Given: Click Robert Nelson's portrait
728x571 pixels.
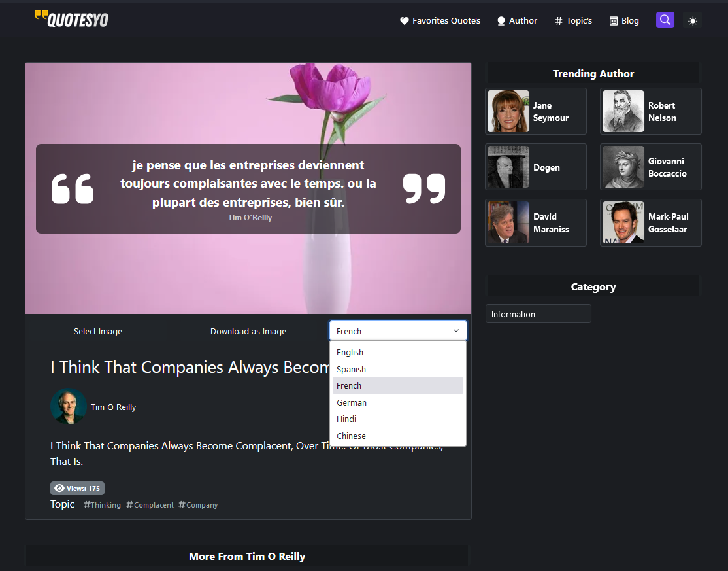Looking at the screenshot, I should click(623, 111).
